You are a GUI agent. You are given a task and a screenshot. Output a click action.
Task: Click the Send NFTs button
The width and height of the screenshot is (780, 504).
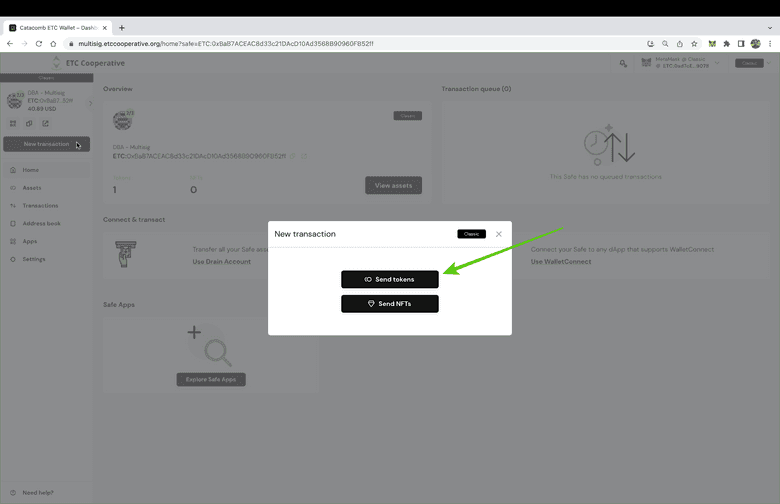point(389,303)
